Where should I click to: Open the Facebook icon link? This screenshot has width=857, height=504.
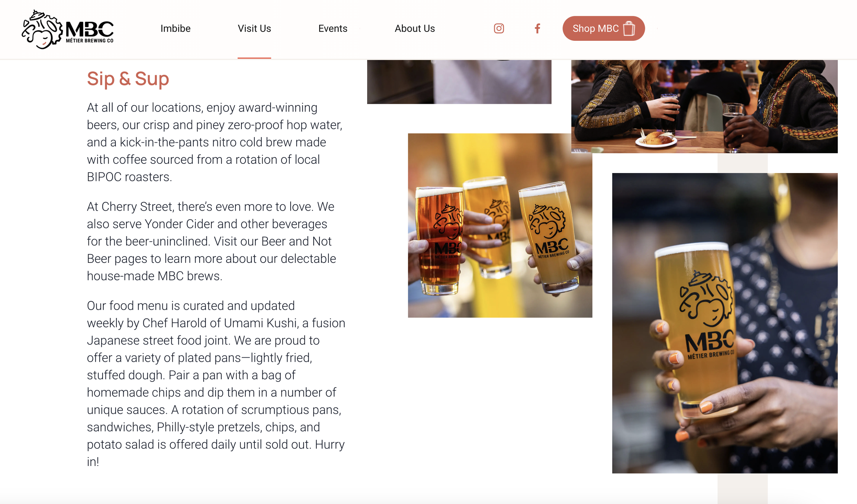pyautogui.click(x=537, y=28)
